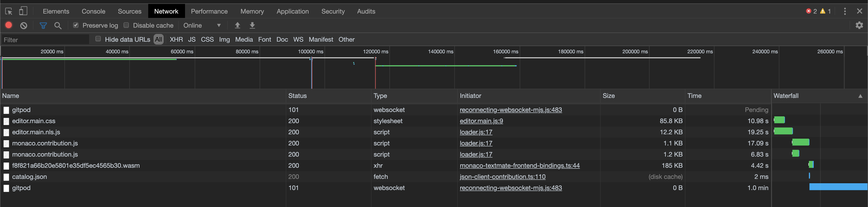Click the import HAR upload icon
The height and width of the screenshot is (207, 868).
pyautogui.click(x=238, y=25)
